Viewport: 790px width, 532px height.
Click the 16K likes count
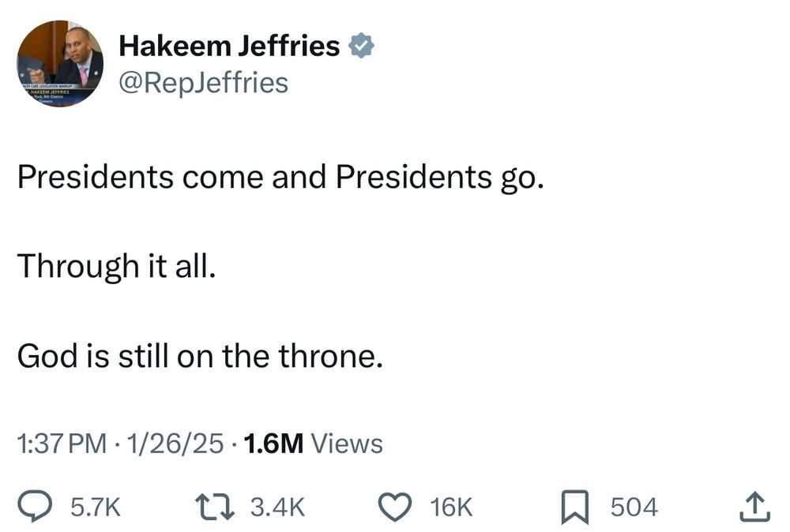(453, 507)
